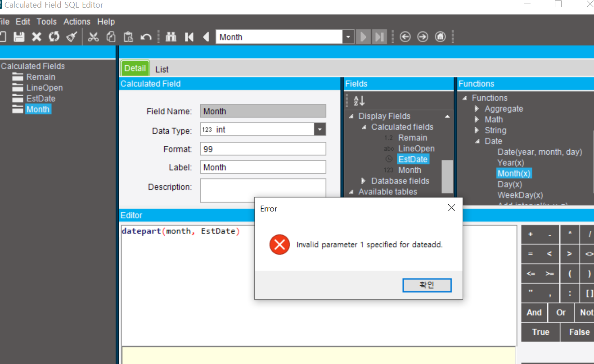This screenshot has height=364, width=594.
Task: Collapse the Functions root node
Action: tap(465, 98)
